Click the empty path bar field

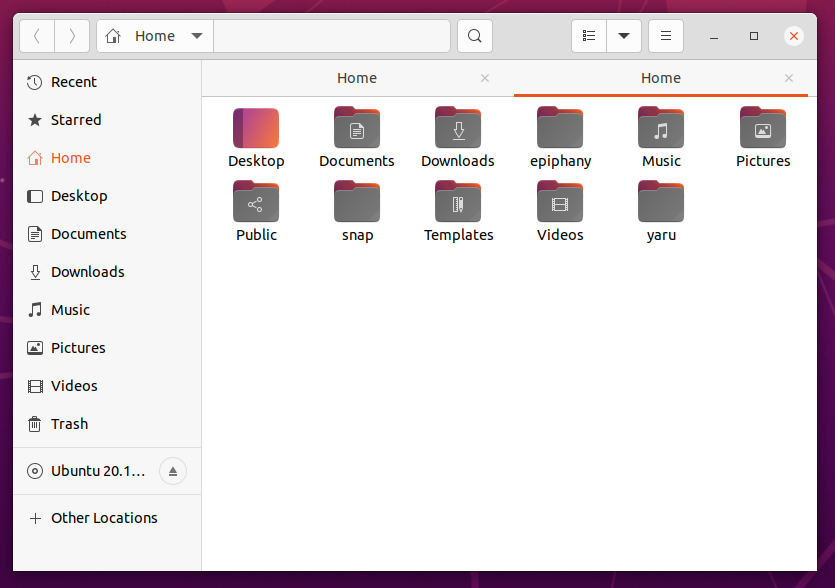point(332,36)
